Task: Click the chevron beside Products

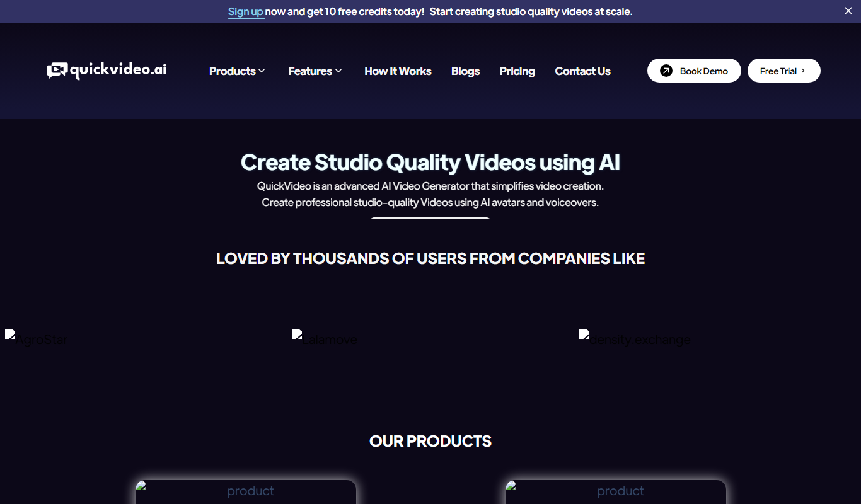Action: [x=262, y=71]
